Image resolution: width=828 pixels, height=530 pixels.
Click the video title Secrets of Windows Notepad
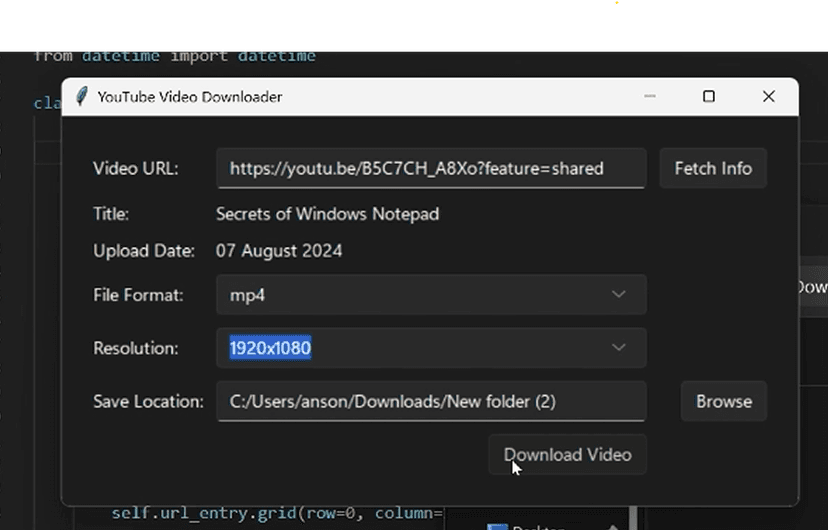click(x=327, y=214)
